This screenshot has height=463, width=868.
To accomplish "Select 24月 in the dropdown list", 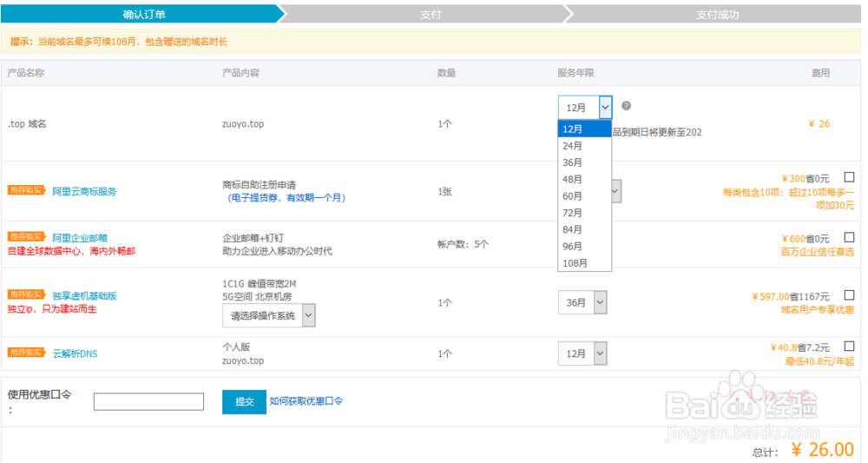I will click(584, 146).
